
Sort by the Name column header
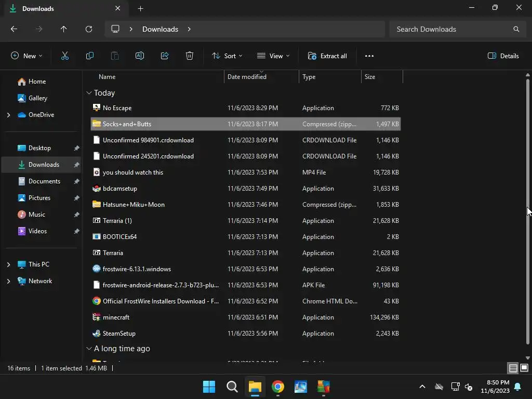(107, 77)
